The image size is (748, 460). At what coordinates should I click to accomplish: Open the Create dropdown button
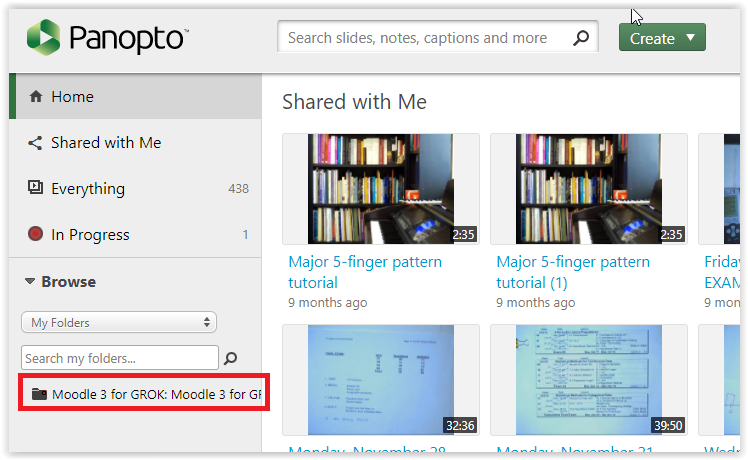click(662, 37)
